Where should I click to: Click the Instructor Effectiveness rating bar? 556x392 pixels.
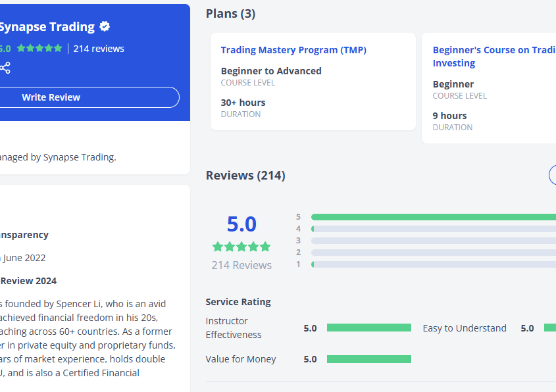click(368, 328)
